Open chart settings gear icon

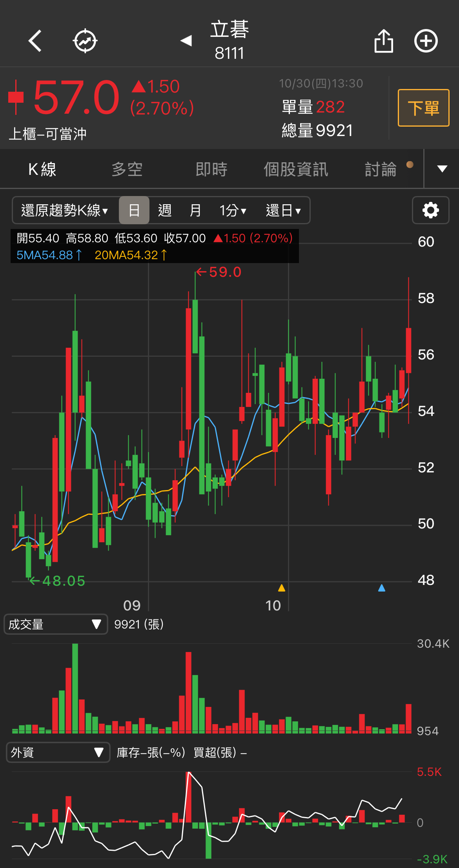[430, 210]
